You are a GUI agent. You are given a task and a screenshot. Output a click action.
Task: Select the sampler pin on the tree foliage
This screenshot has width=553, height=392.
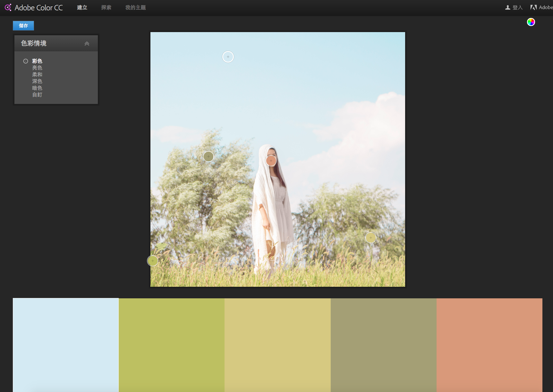(x=208, y=156)
